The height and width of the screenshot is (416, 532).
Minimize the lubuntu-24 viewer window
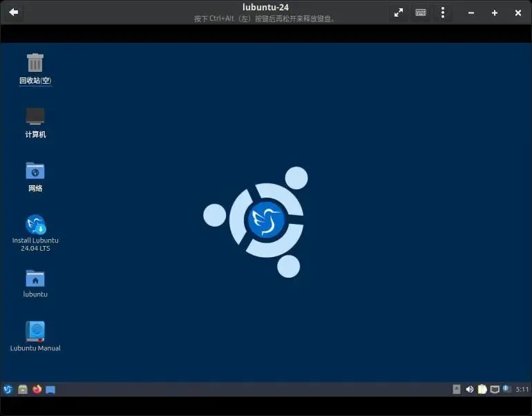point(471,13)
